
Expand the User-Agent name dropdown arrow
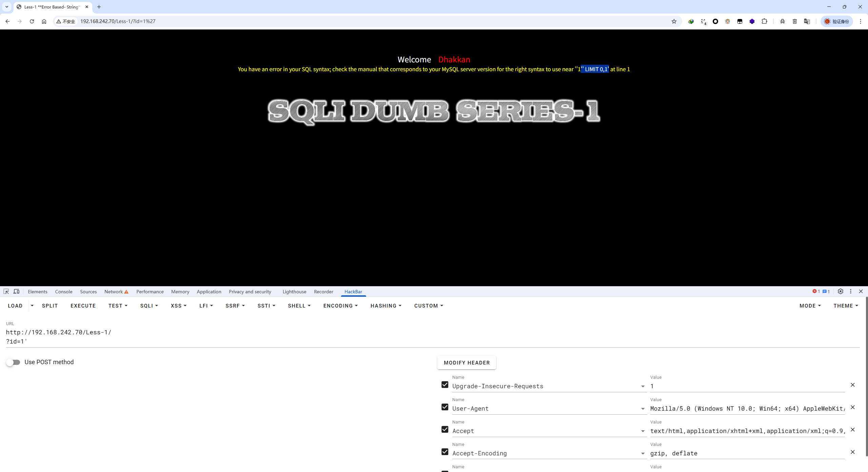pyautogui.click(x=643, y=409)
